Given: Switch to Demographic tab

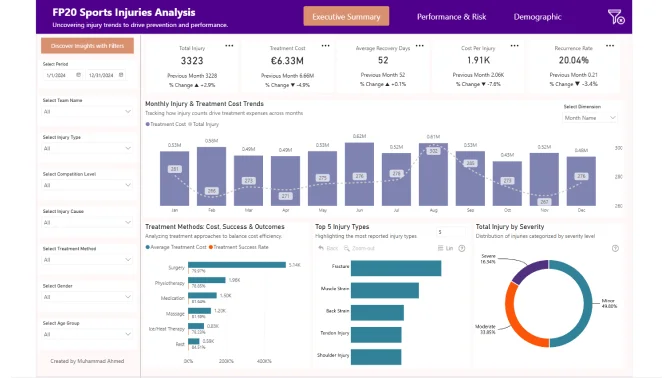Looking at the screenshot, I should (537, 17).
